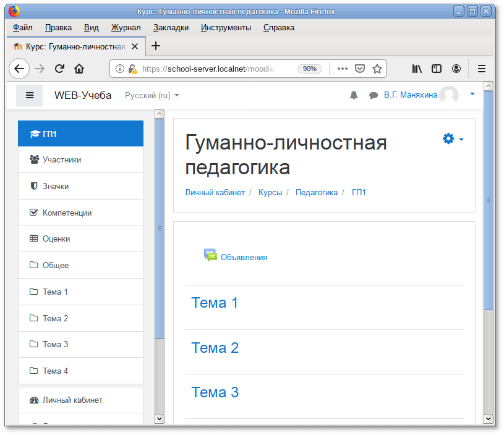Open the Тема 1 section heading
This screenshot has width=504, height=435.
tap(215, 303)
